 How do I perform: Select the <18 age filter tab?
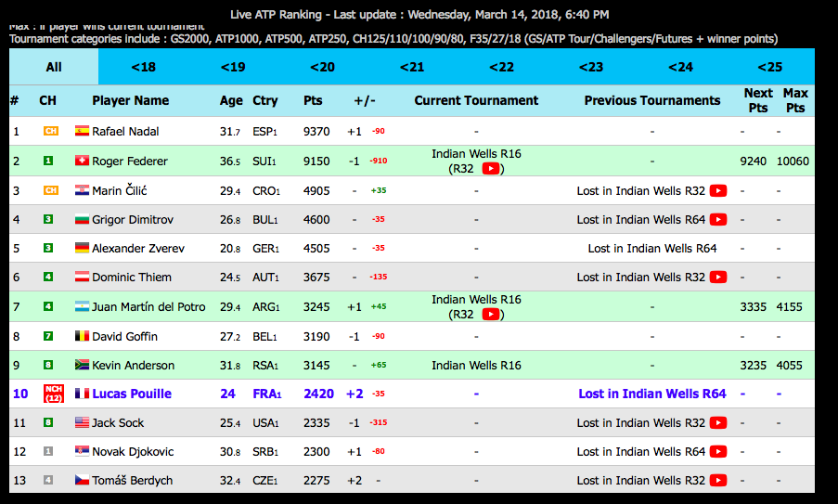pyautogui.click(x=143, y=67)
